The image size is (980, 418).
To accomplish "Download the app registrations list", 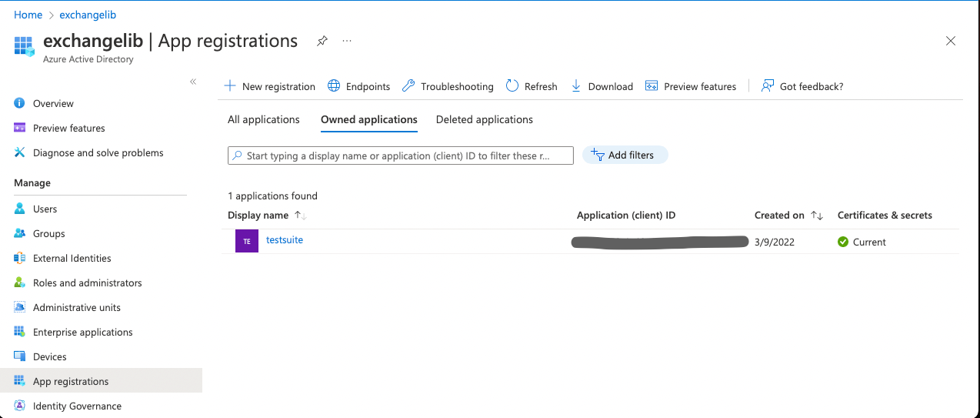I will tap(602, 86).
